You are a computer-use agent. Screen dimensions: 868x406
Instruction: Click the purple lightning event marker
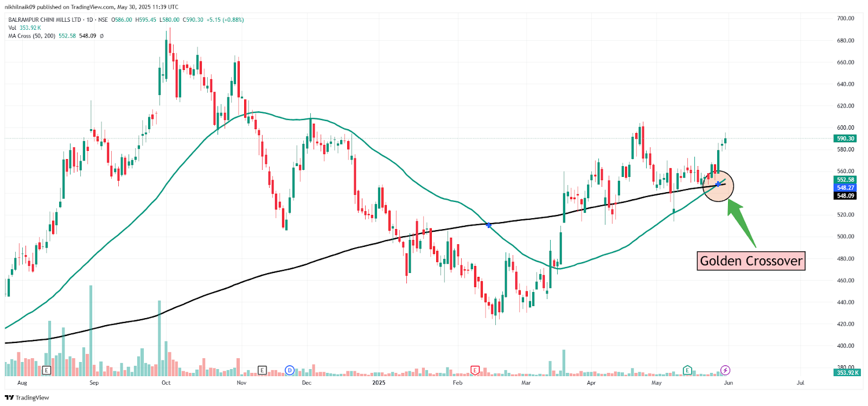[725, 370]
